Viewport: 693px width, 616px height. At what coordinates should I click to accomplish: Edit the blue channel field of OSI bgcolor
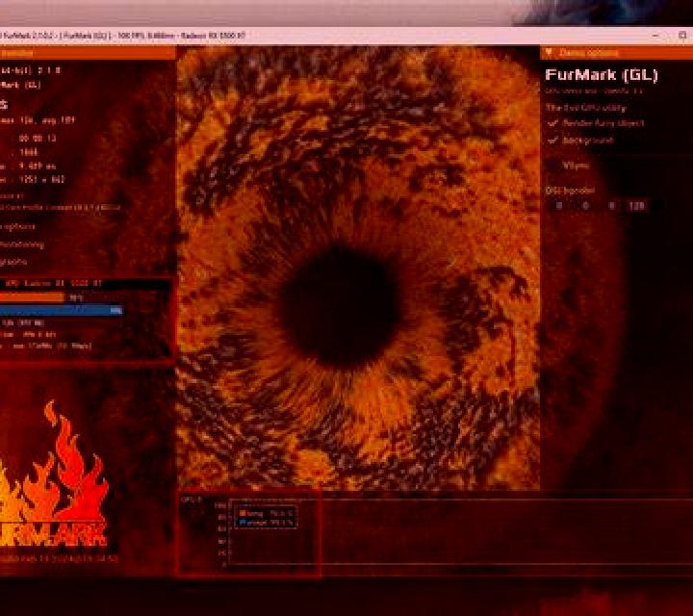tap(612, 205)
